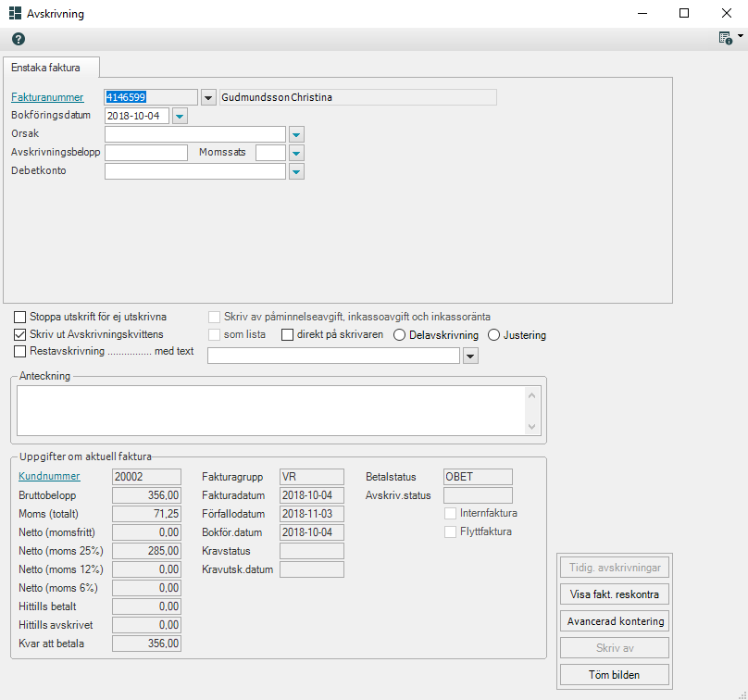Open the Fakturanummer dropdown arrow
Screen dimensions: 748x700
208,97
